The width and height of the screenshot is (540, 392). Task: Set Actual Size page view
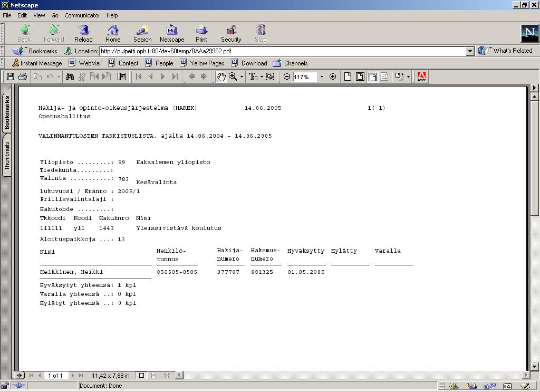tap(348, 77)
